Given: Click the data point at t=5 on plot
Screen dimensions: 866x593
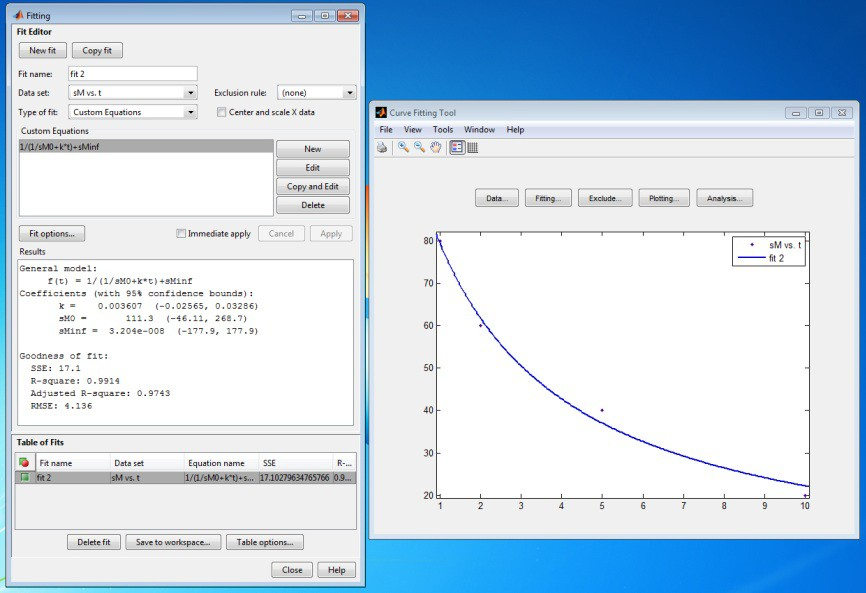Looking at the screenshot, I should click(602, 410).
